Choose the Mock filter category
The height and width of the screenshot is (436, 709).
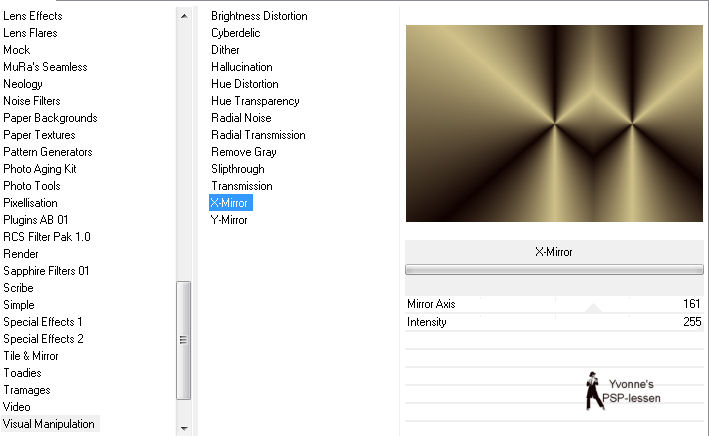(x=16, y=50)
